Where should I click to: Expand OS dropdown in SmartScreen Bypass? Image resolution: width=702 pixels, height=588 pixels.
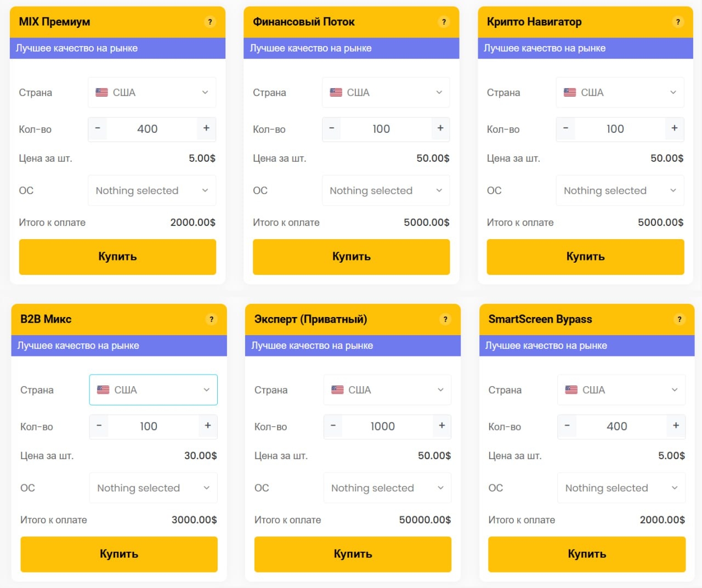(621, 488)
